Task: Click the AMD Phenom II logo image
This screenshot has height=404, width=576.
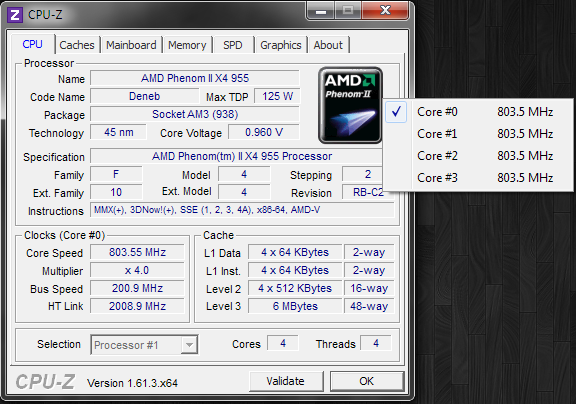Action: 350,105
